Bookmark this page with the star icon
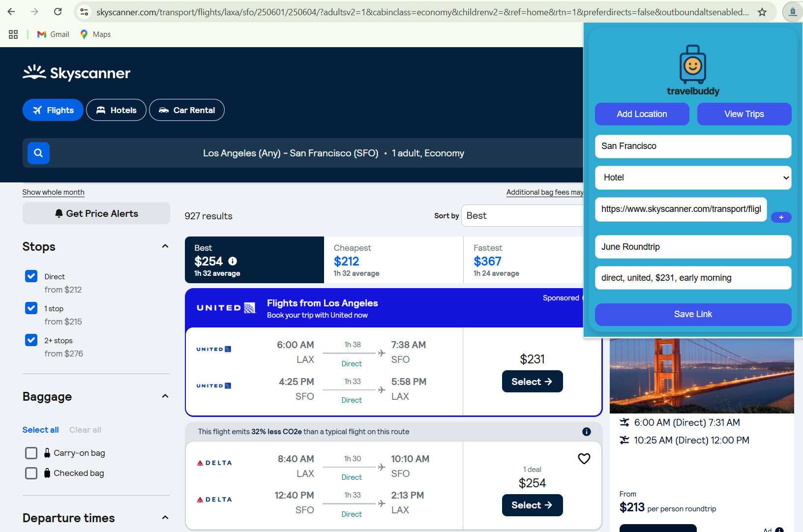 [762, 12]
